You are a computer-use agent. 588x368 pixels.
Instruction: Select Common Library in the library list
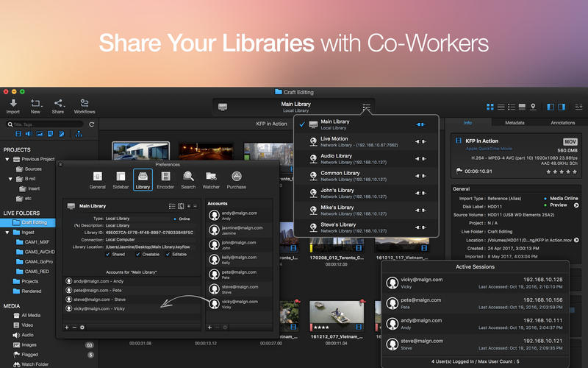click(365, 176)
